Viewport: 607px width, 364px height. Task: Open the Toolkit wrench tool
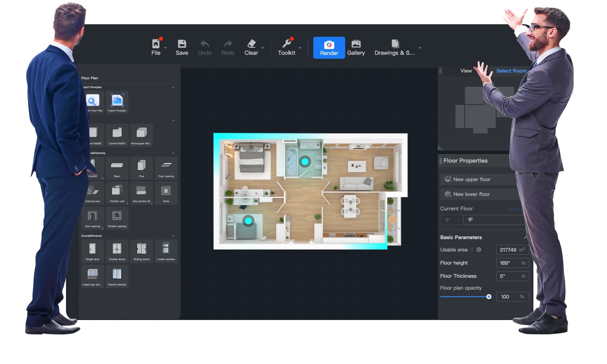coord(286,44)
